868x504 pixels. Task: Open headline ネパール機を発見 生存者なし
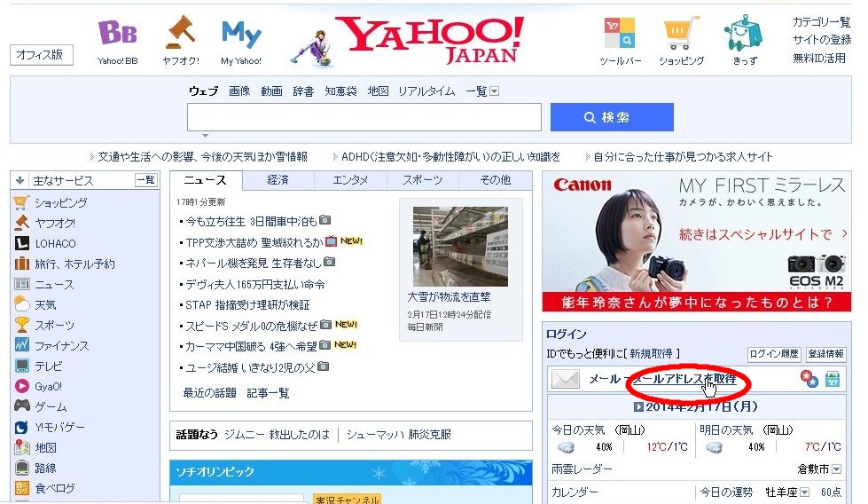[254, 263]
